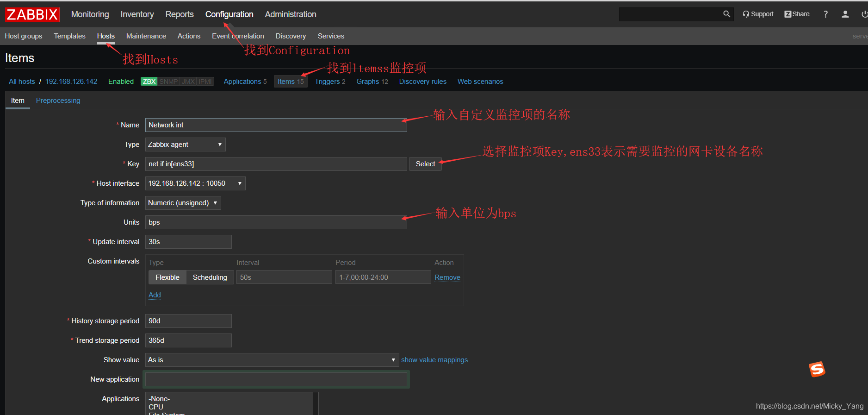The width and height of the screenshot is (868, 415).
Task: Go to Services submenu
Action: [x=331, y=36]
